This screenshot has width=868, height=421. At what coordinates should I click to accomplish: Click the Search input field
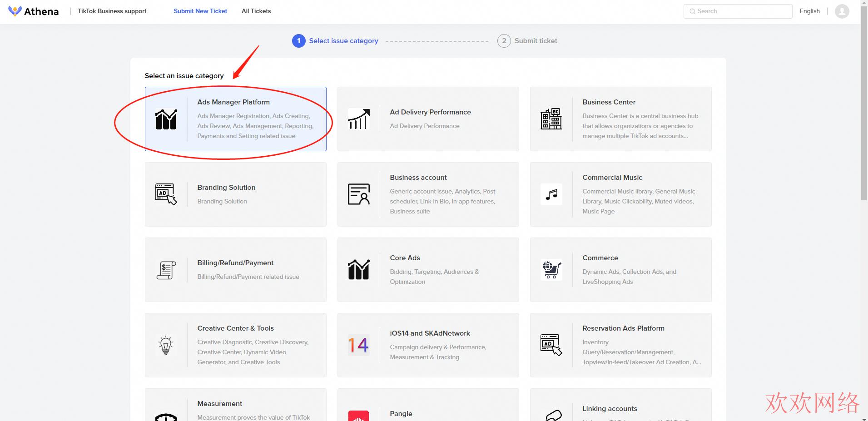tap(738, 11)
